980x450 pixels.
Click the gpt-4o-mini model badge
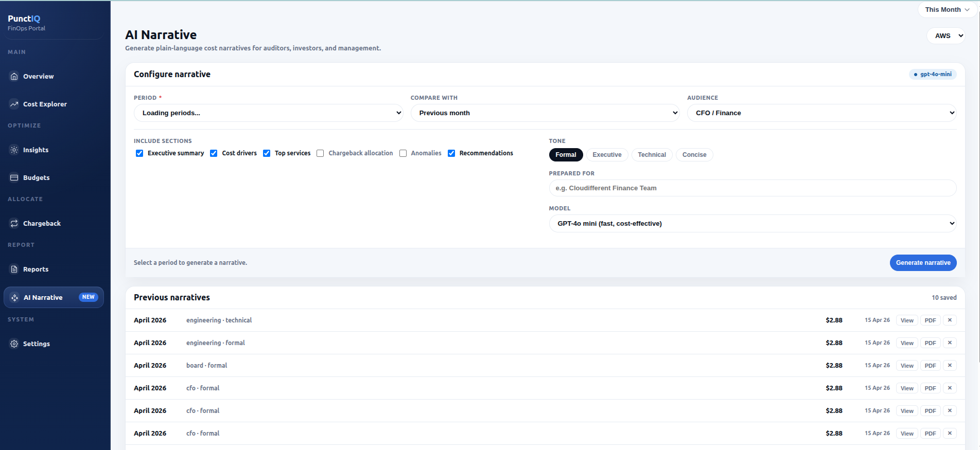[933, 74]
